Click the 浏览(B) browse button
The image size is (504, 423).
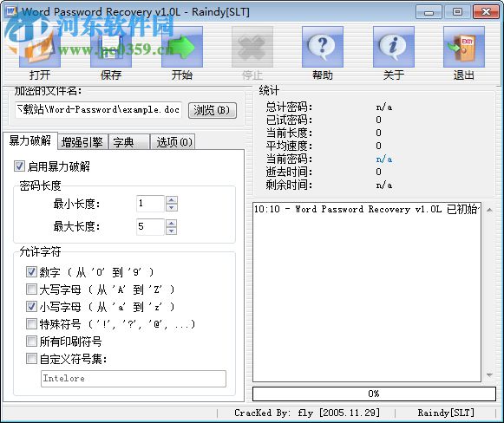coord(213,110)
